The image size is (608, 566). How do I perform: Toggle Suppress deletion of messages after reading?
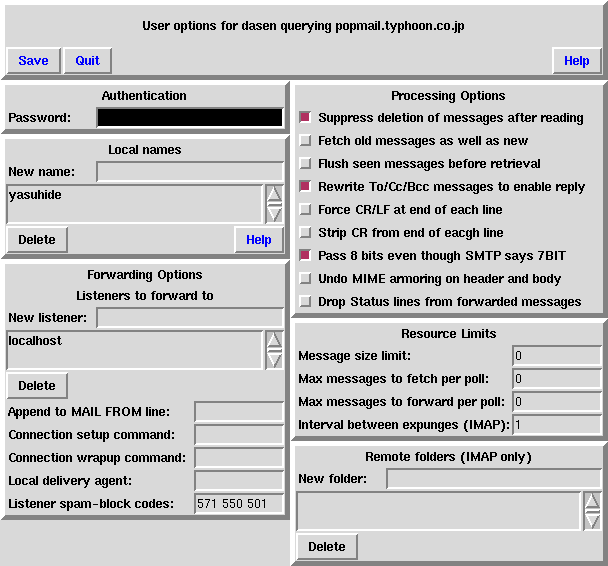click(305, 117)
